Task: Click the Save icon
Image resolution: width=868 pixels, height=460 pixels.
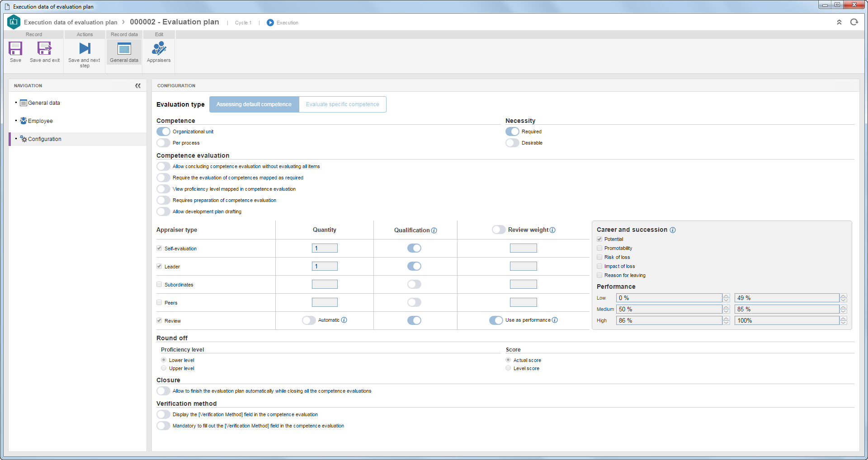Action: click(x=15, y=48)
